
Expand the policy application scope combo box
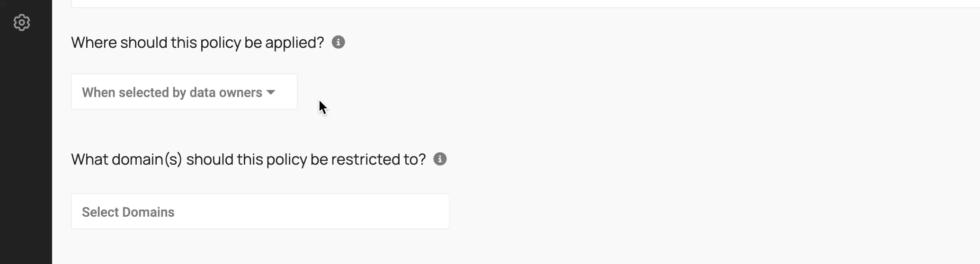tap(184, 92)
